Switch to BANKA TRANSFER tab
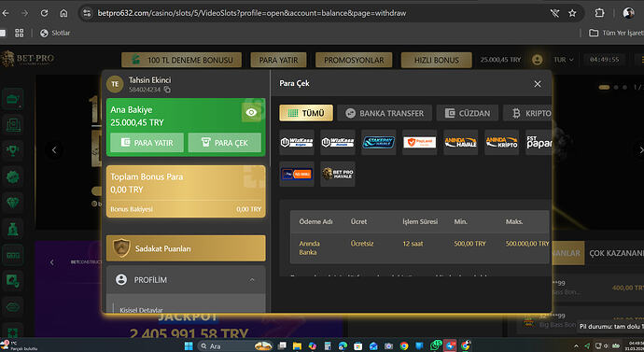Image resolution: width=644 pixels, height=352 pixels. 385,113
